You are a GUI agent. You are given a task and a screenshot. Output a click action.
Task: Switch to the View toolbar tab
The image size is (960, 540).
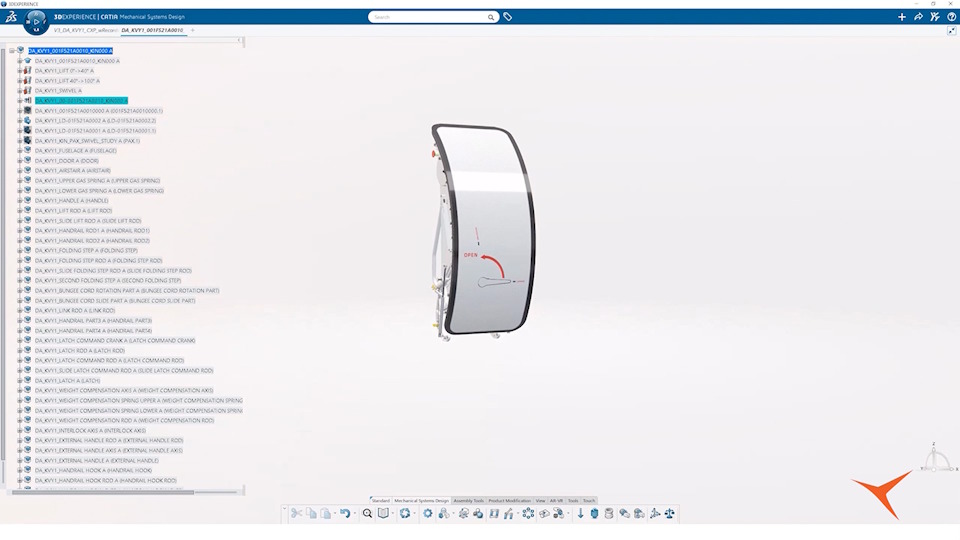[541, 501]
